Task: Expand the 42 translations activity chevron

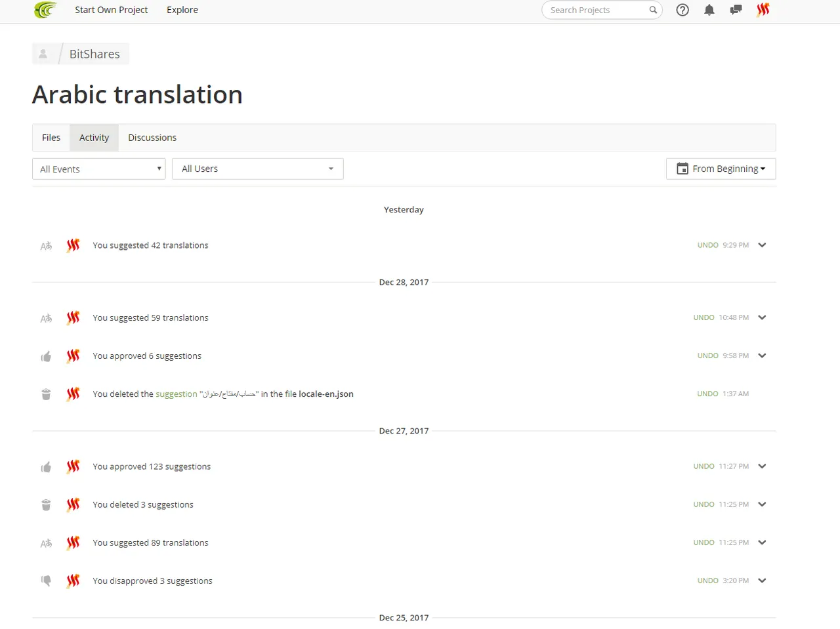Action: (x=762, y=245)
